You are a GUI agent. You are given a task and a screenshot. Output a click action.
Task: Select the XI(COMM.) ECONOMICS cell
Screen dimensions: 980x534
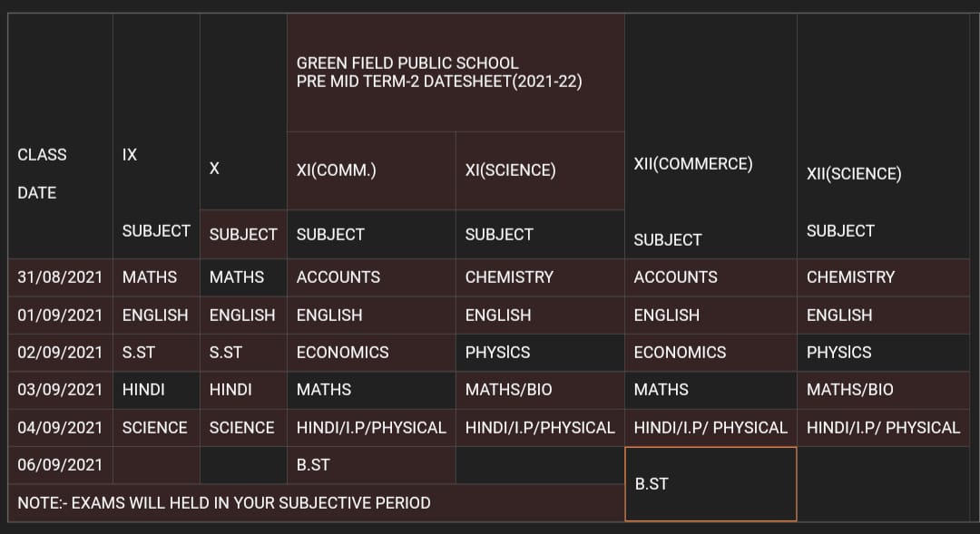(371, 353)
